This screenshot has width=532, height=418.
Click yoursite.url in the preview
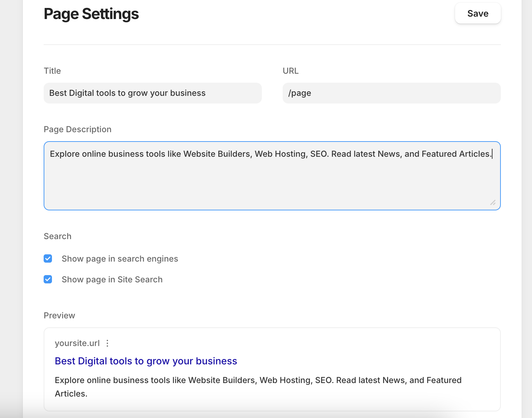(77, 343)
